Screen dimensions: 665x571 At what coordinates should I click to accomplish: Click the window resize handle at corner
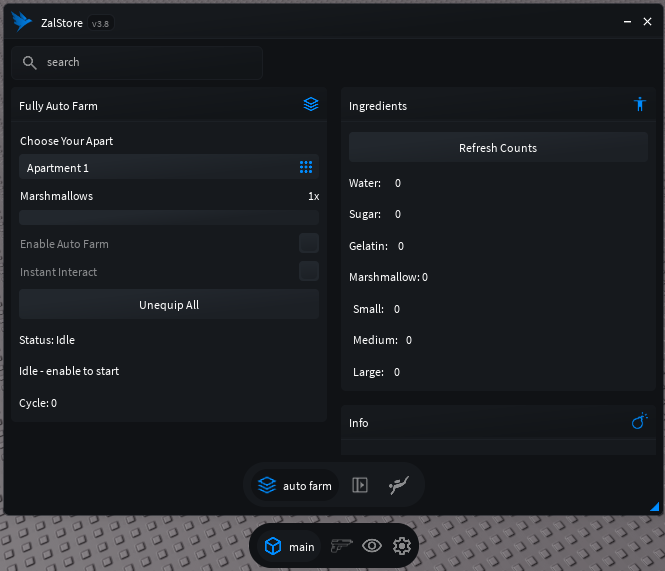click(654, 508)
